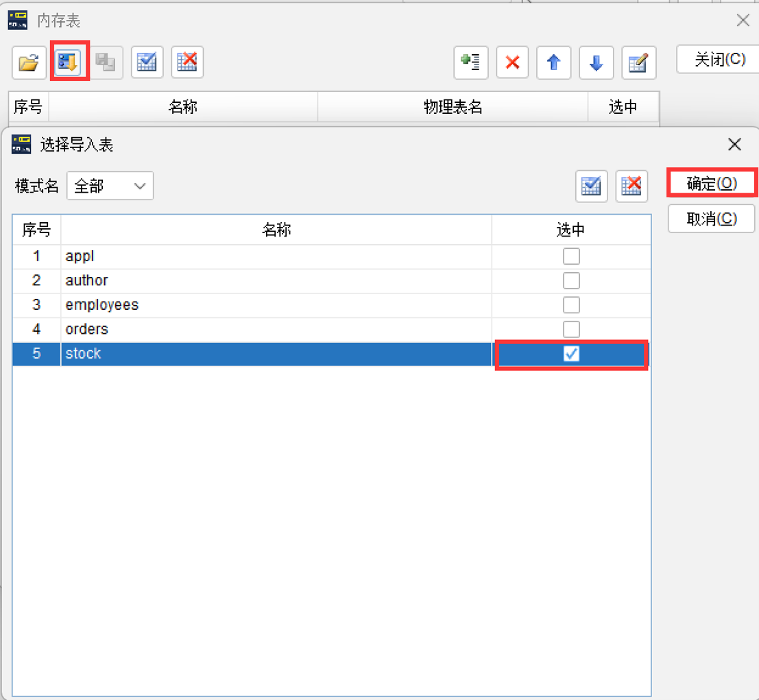Click 名称 column header in import dialog
Viewport: 759px width, 700px height.
(276, 230)
